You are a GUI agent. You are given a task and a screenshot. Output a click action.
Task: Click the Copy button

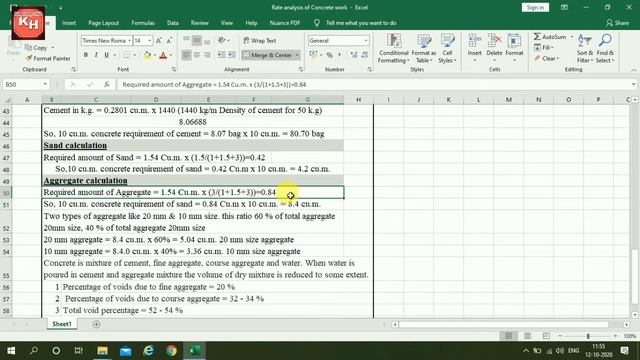36,47
